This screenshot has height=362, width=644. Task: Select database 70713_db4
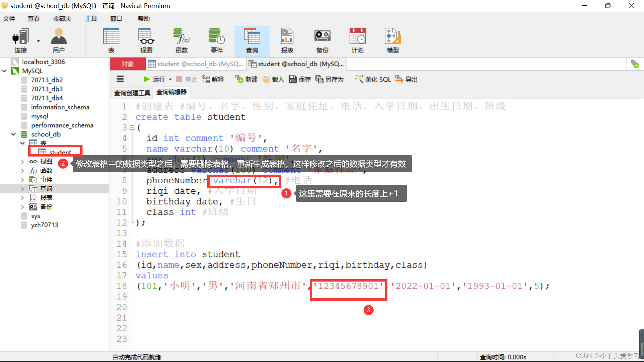coord(47,98)
